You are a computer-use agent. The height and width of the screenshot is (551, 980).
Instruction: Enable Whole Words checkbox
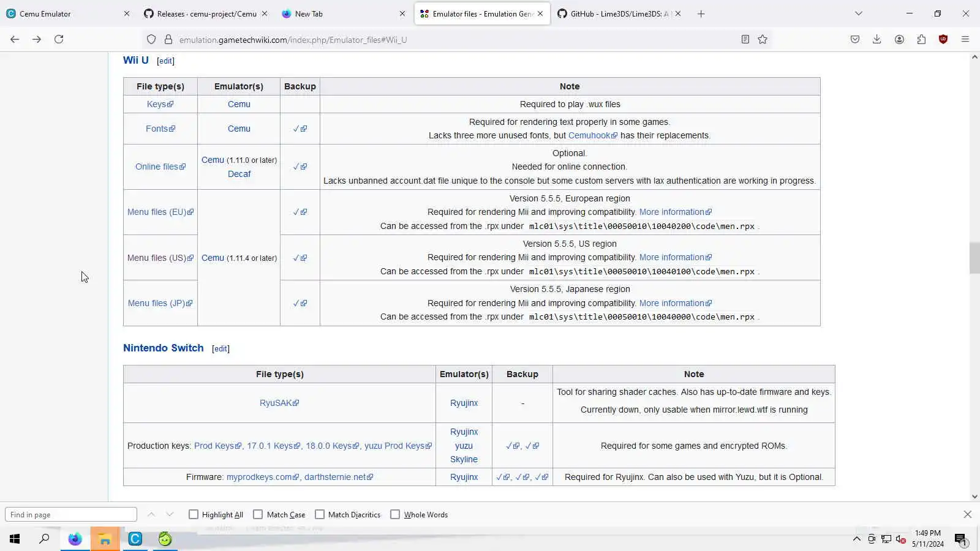395,515
